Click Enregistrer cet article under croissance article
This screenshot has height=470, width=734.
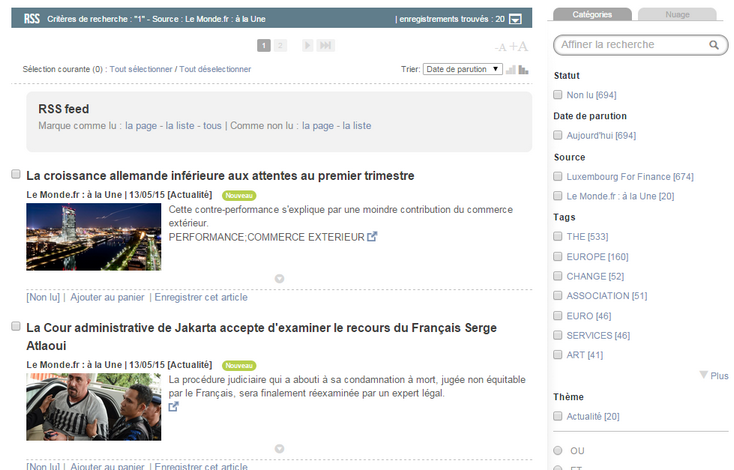[x=201, y=297]
